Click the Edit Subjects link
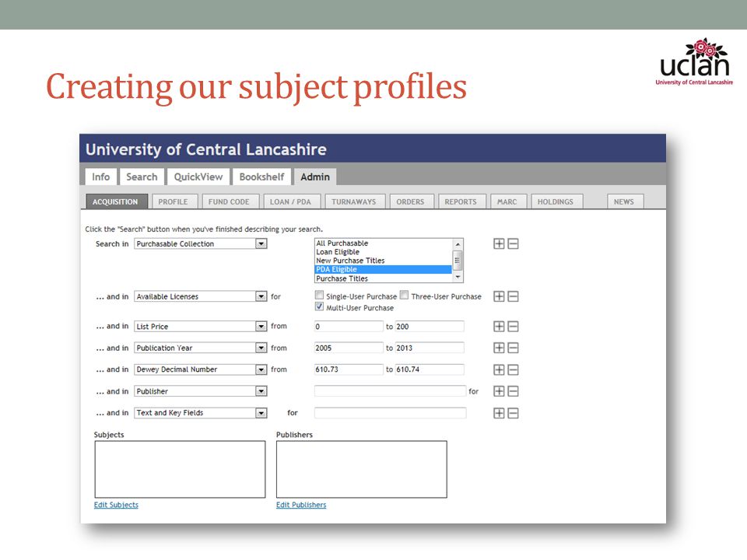747x560 pixels. click(x=116, y=505)
